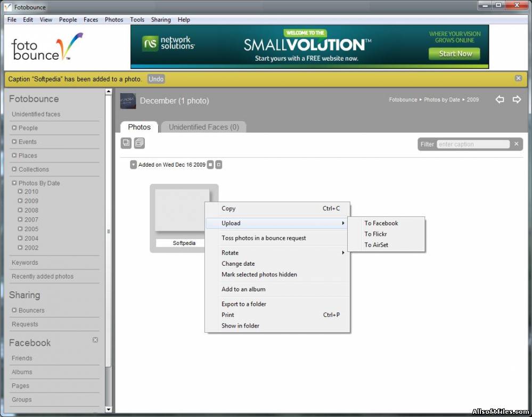Go back with the left arrow icon

click(500, 100)
